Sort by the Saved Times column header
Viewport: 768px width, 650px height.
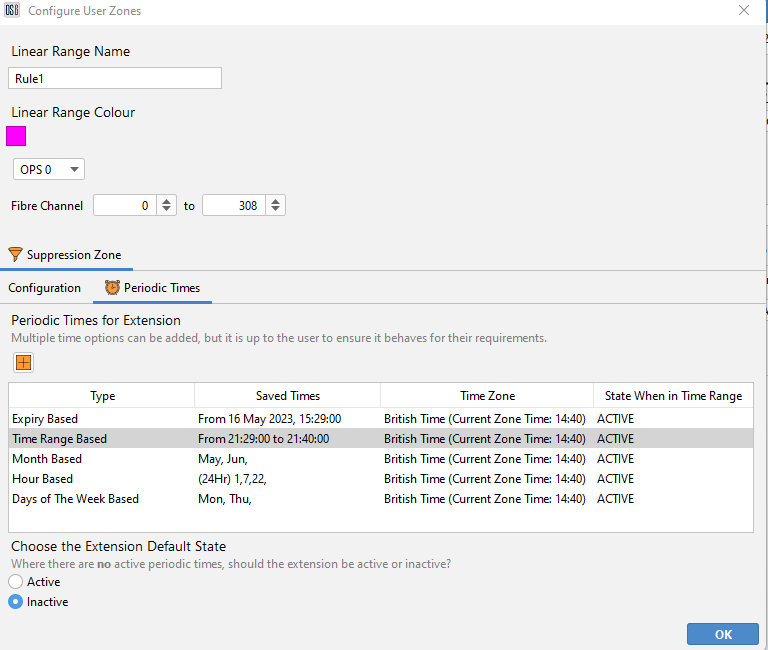287,396
